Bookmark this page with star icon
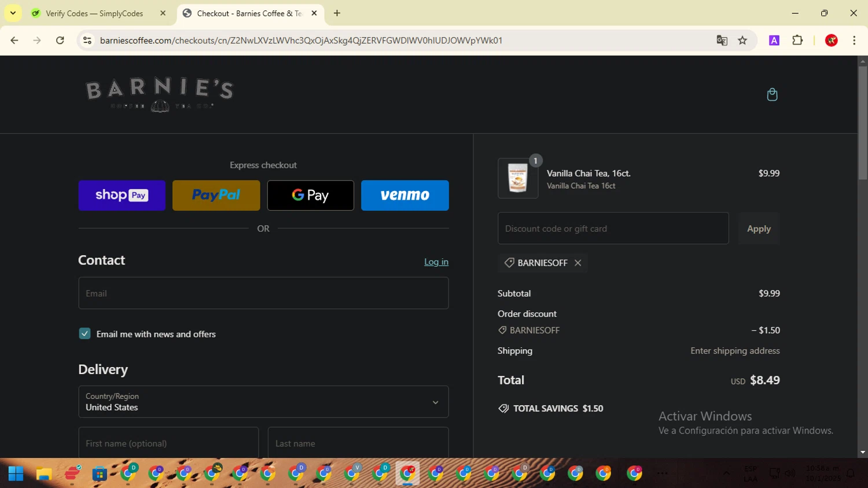The image size is (868, 488). click(x=742, y=41)
